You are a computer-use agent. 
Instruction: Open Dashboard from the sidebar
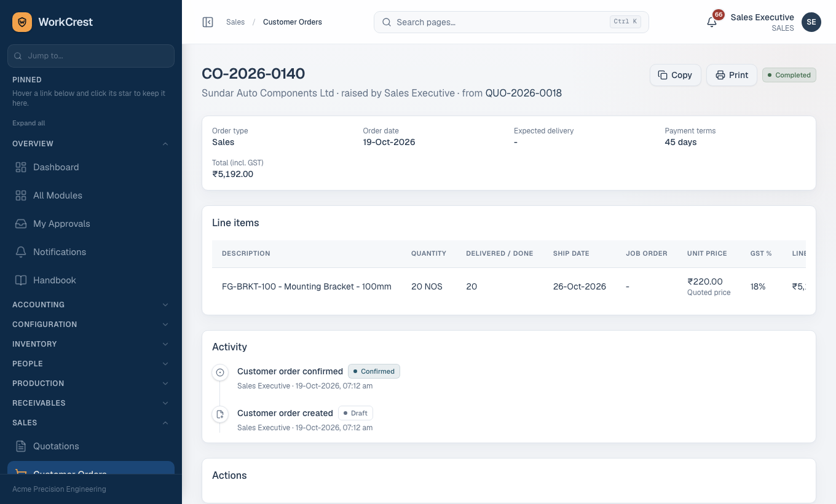(x=91, y=167)
